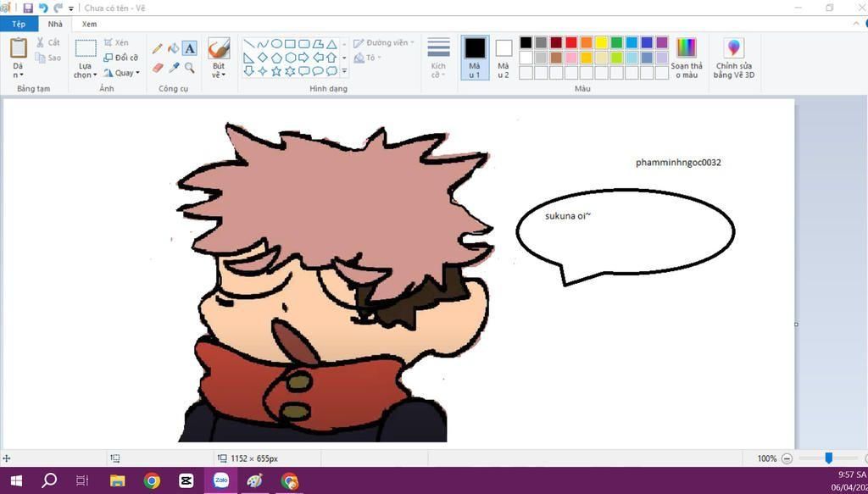Click the Cắt cut button
The width and height of the screenshot is (868, 494).
point(48,42)
